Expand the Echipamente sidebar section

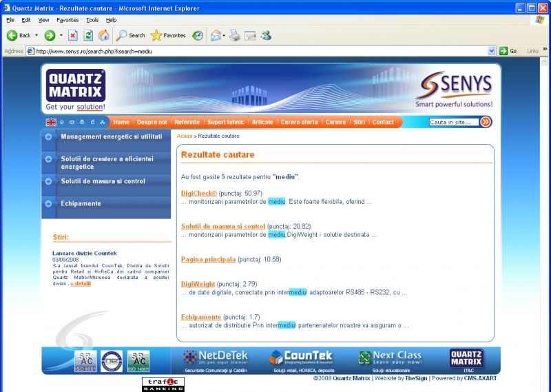click(x=48, y=203)
